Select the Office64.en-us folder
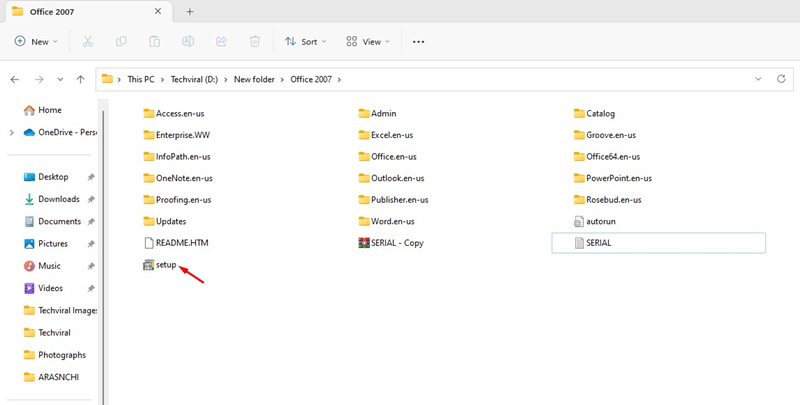This screenshot has height=405, width=800. [607, 157]
